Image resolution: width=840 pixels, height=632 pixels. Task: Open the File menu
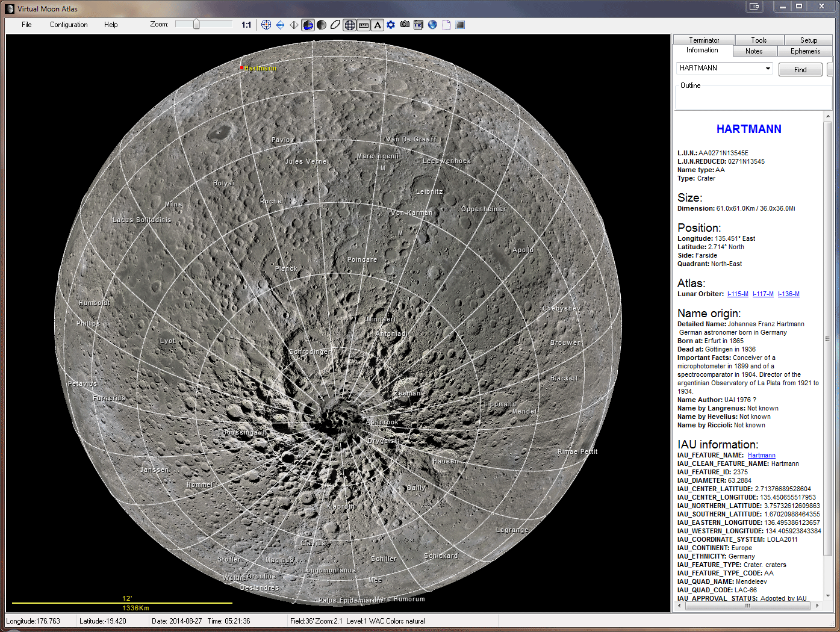(26, 25)
